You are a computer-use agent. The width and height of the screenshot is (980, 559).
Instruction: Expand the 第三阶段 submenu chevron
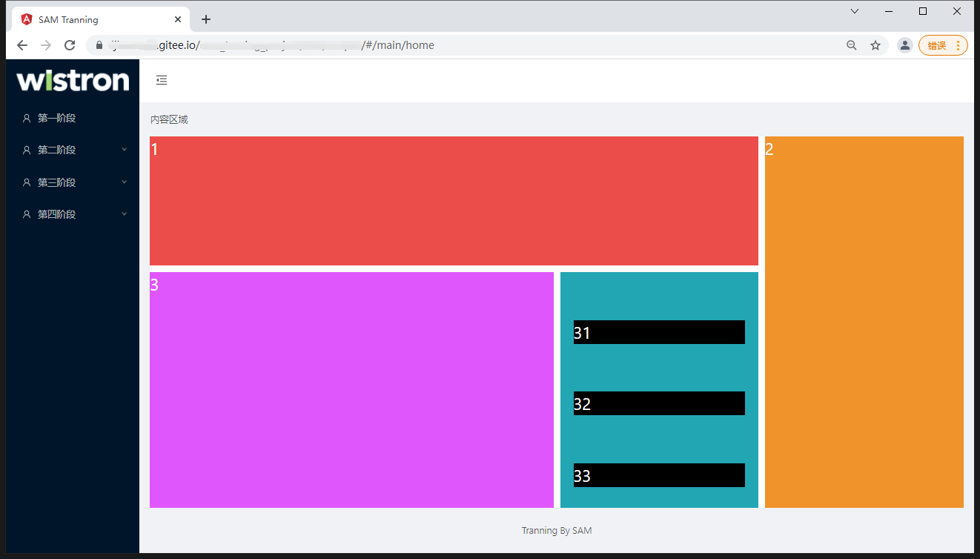point(124,182)
